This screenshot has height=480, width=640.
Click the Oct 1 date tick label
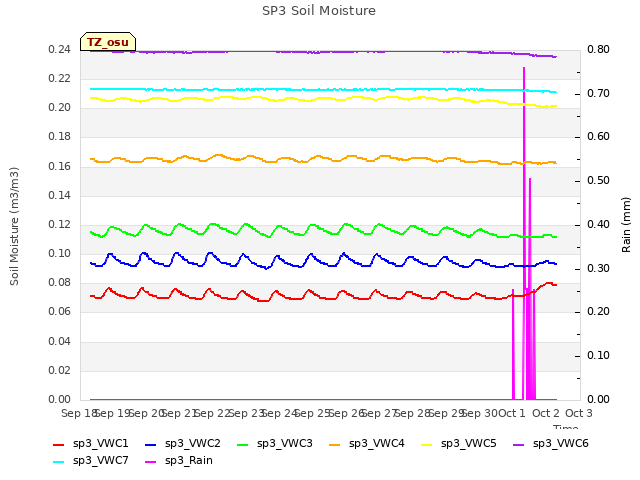[512, 413]
